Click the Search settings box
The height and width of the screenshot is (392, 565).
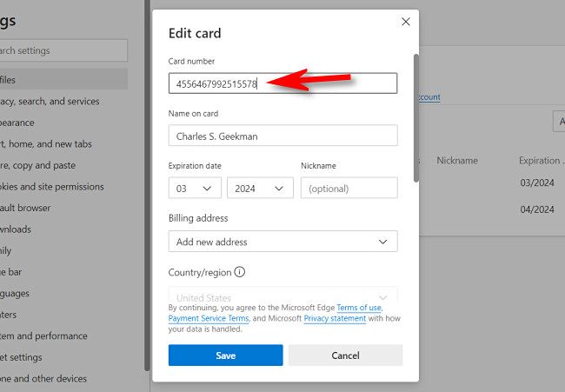coord(63,50)
